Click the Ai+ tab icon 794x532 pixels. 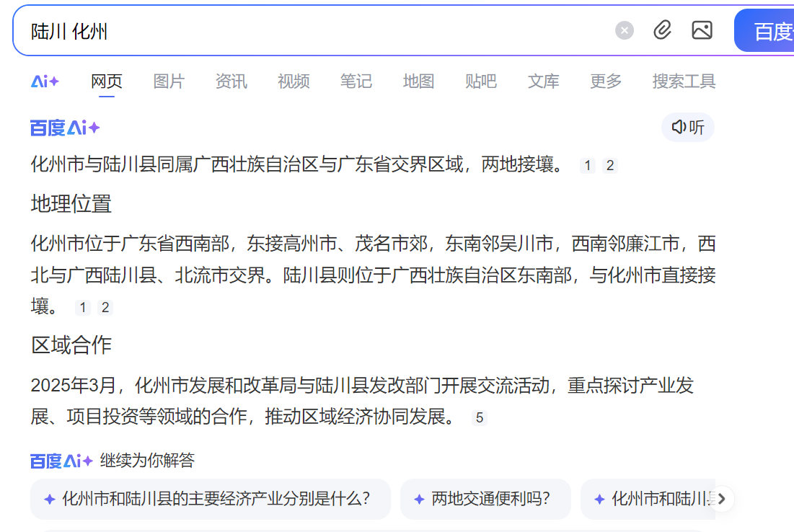click(45, 81)
